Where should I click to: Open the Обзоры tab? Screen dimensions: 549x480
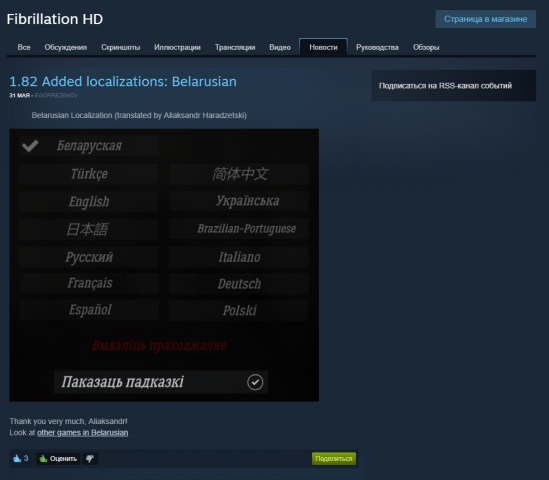(426, 47)
